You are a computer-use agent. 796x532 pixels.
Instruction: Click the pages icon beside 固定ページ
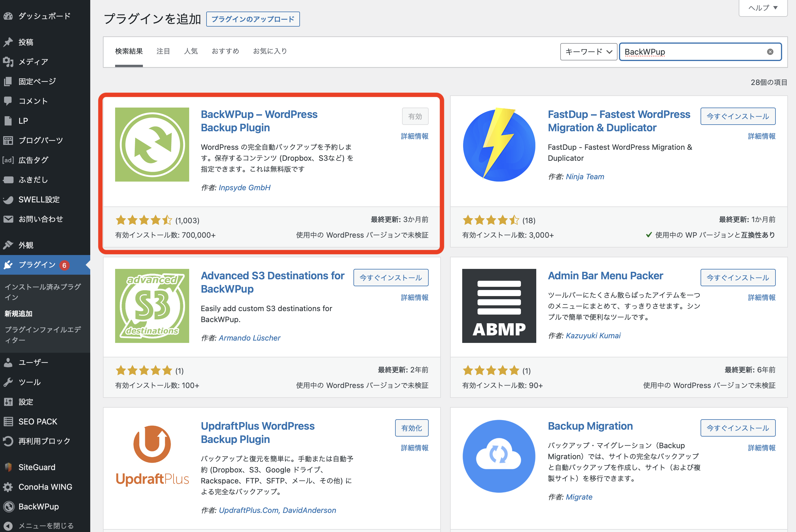[x=8, y=82]
